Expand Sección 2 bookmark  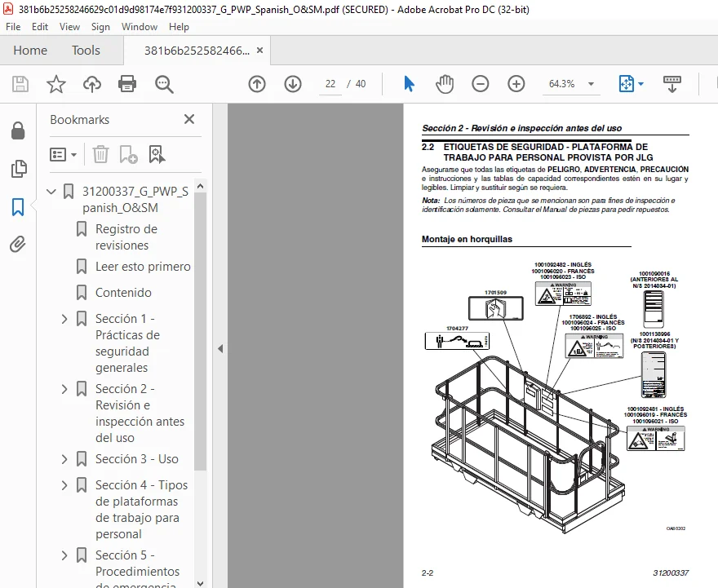64,389
